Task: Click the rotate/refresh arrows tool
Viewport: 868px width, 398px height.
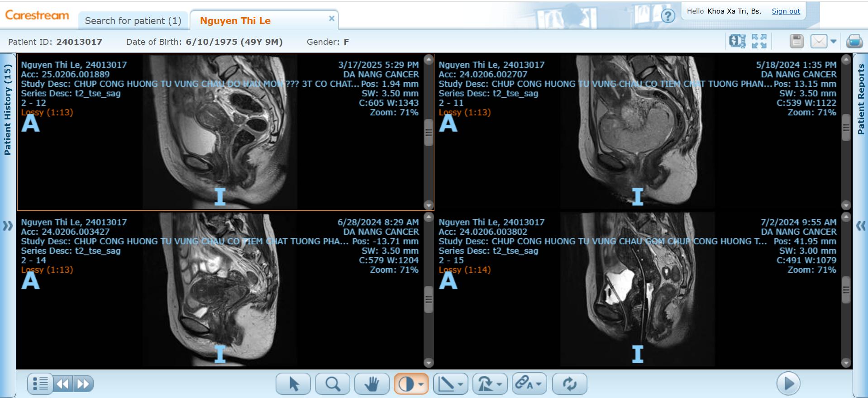Action: [x=569, y=384]
